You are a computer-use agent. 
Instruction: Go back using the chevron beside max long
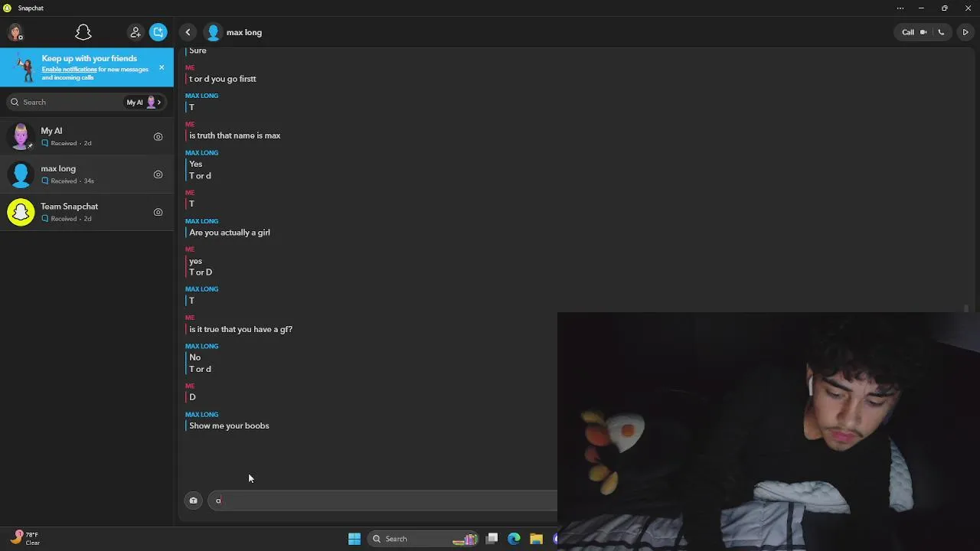pos(188,32)
